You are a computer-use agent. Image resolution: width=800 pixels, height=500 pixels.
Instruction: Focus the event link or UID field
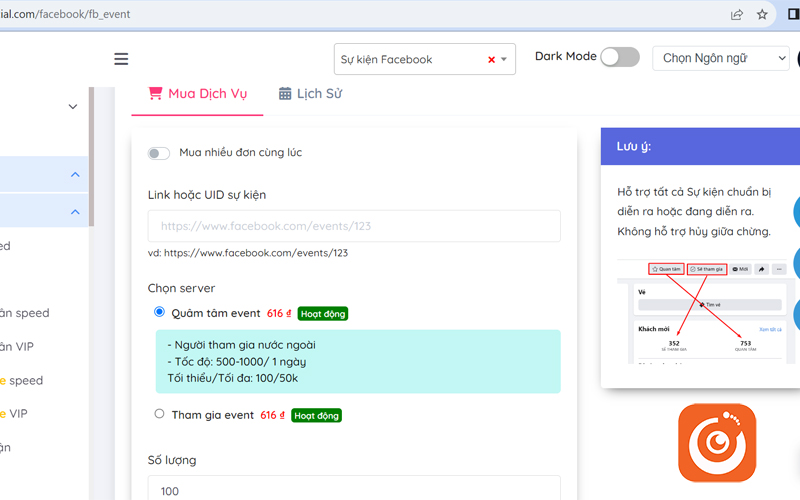tap(354, 226)
